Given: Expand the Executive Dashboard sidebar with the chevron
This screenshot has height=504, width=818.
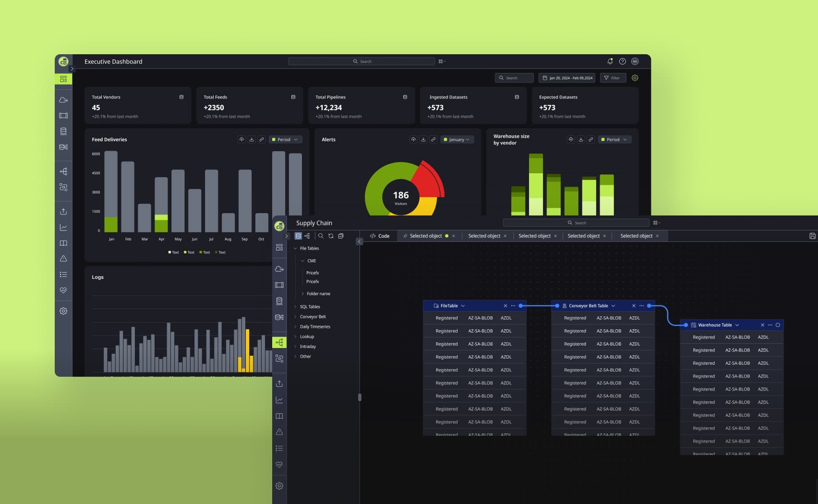Looking at the screenshot, I should (x=72, y=69).
